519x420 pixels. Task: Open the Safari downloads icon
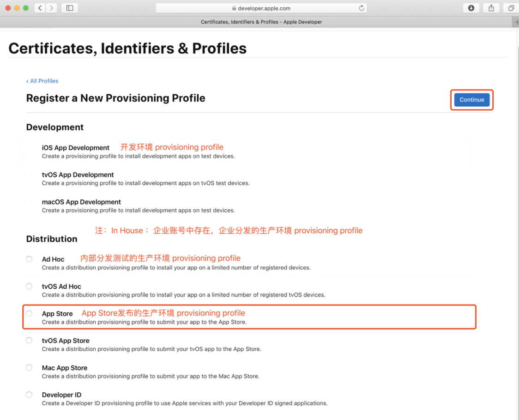(471, 8)
